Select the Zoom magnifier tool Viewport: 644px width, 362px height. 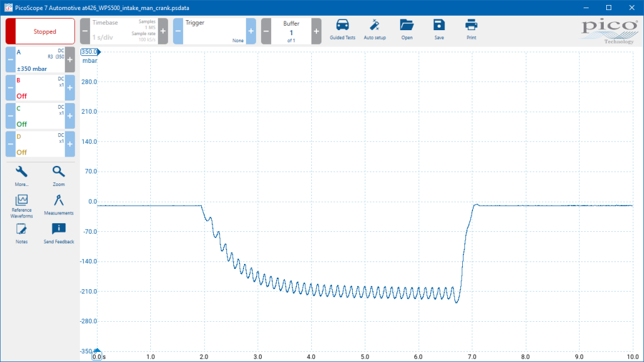(x=58, y=176)
